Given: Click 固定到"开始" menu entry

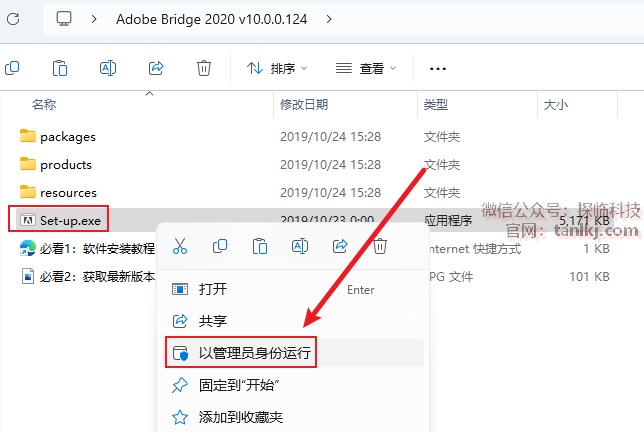Looking at the screenshot, I should pos(238,385).
